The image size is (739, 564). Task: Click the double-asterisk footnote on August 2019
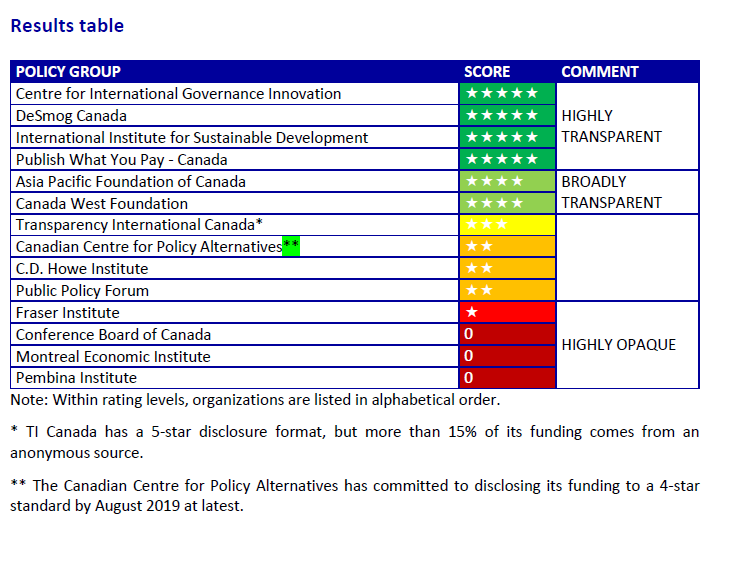click(354, 496)
